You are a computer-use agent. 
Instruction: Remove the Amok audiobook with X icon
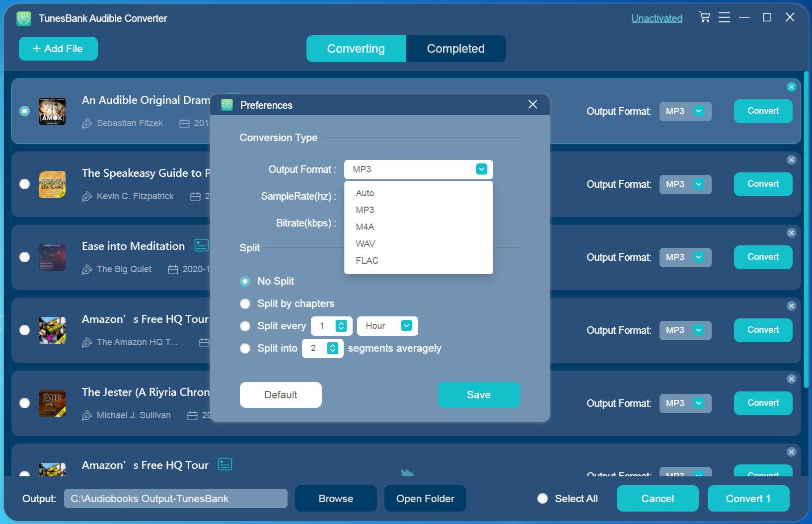pyautogui.click(x=792, y=87)
